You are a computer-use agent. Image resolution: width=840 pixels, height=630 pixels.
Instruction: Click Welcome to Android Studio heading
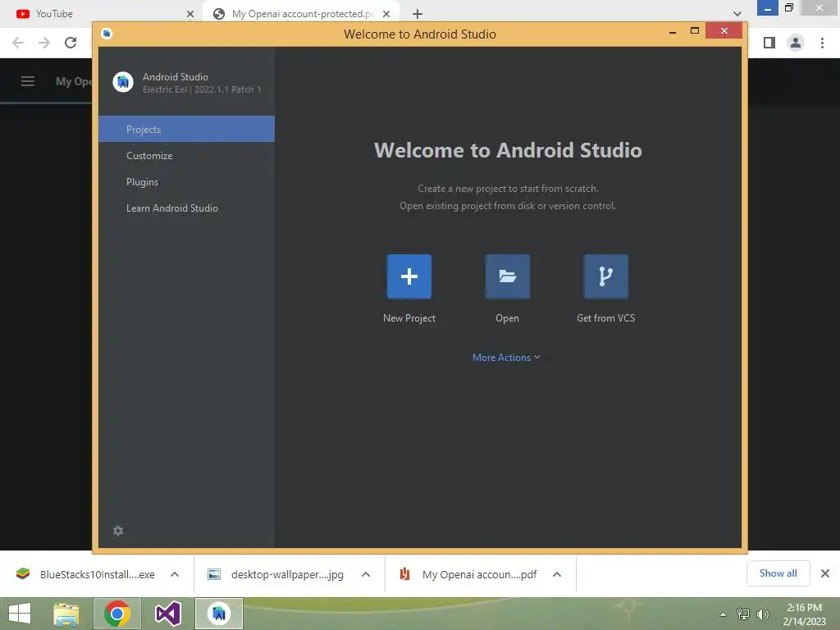[x=508, y=150]
